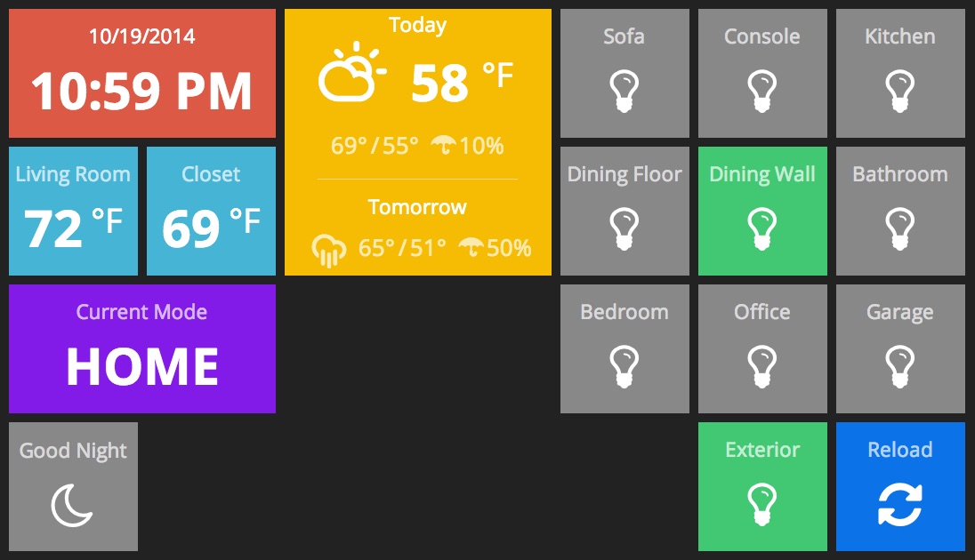The image size is (975, 560).
Task: Select the 10:59 PM clock tile
Action: click(141, 73)
